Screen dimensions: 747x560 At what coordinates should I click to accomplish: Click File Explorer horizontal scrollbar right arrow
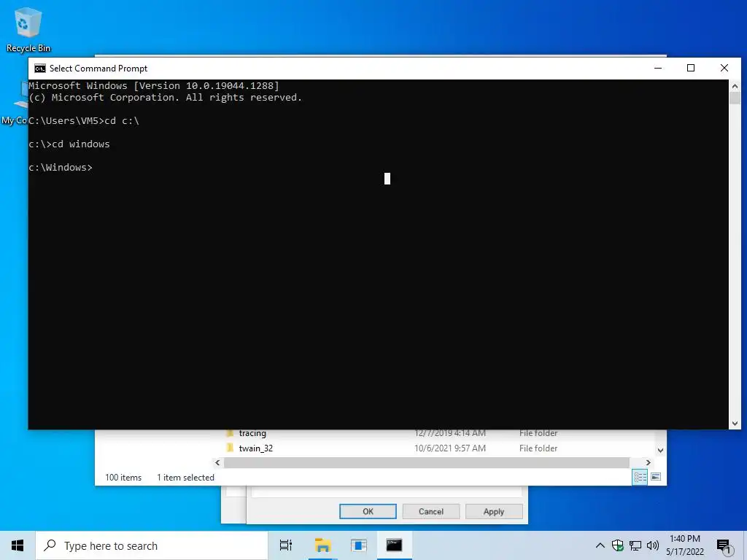(648, 462)
